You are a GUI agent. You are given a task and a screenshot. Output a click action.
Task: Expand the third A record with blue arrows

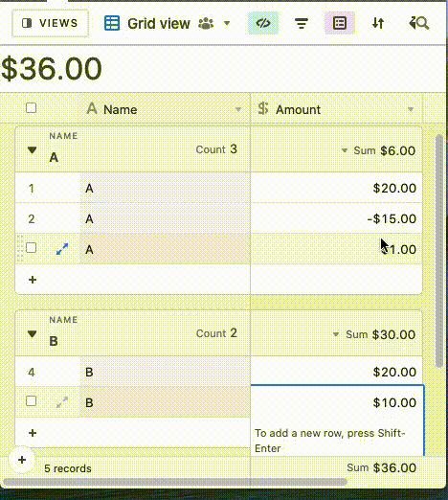tap(62, 249)
